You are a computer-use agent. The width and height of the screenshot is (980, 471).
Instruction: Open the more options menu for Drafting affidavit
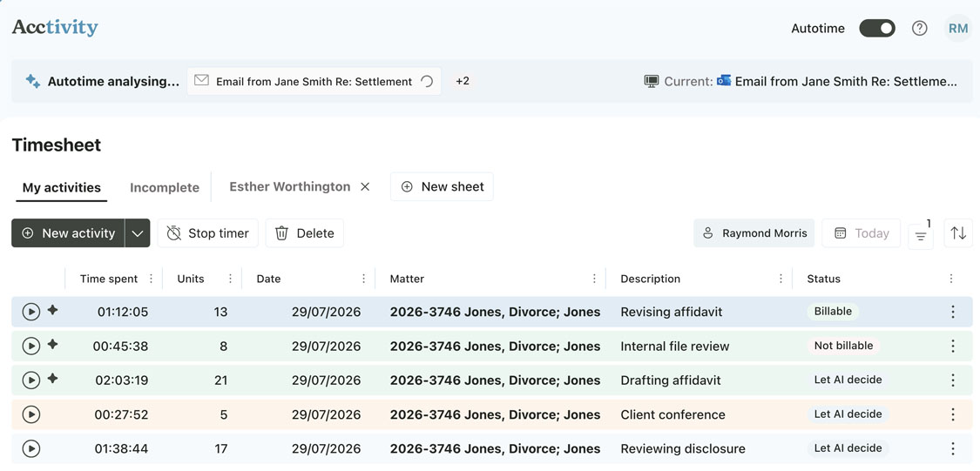pos(952,380)
